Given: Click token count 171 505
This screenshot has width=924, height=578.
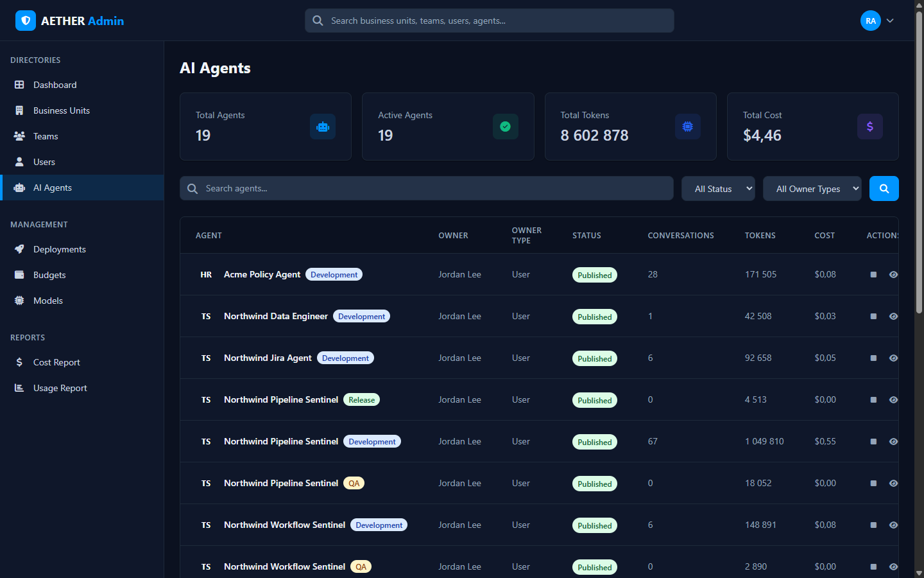Looking at the screenshot, I should [x=760, y=274].
